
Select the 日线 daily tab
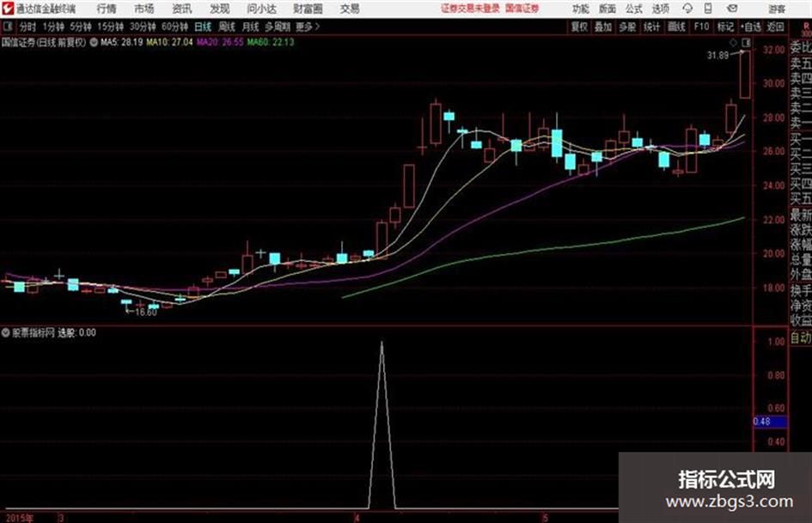point(203,27)
